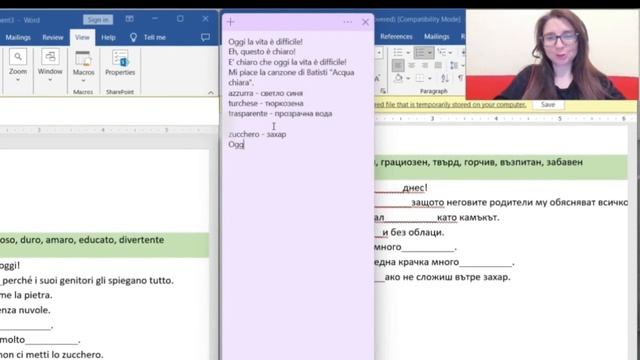Screen dimensions: 640x360
Task: Apply borders icon in Paragraph group
Action: coord(420,78)
